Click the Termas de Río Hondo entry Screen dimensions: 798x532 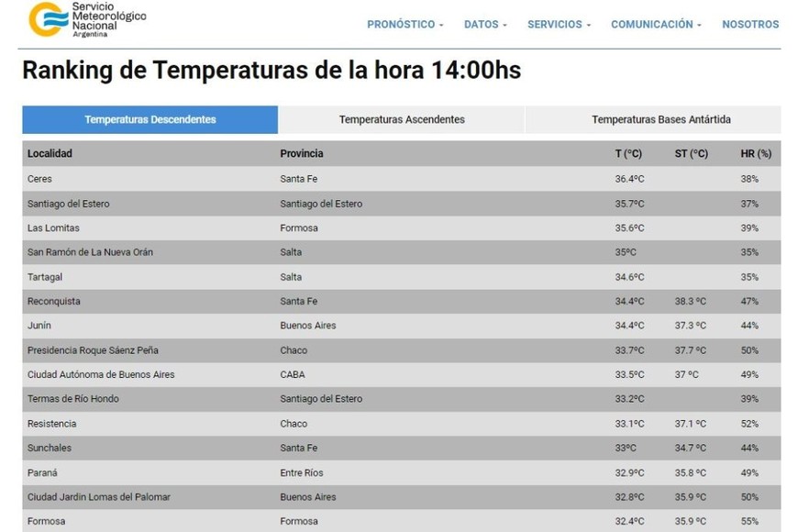coord(73,399)
